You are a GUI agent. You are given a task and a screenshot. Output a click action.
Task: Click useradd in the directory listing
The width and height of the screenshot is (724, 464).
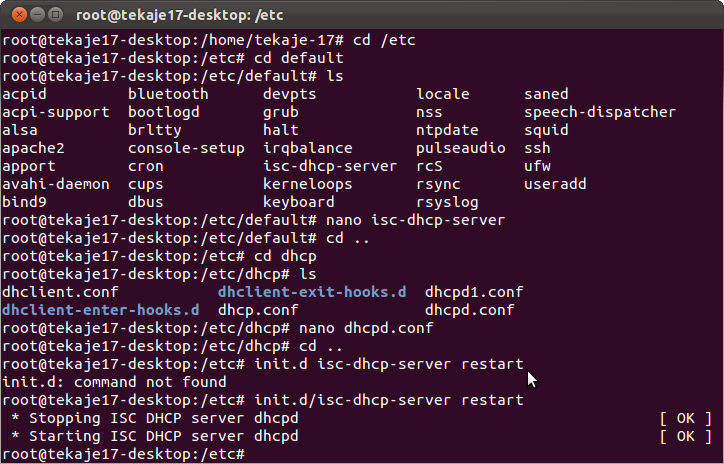(555, 184)
